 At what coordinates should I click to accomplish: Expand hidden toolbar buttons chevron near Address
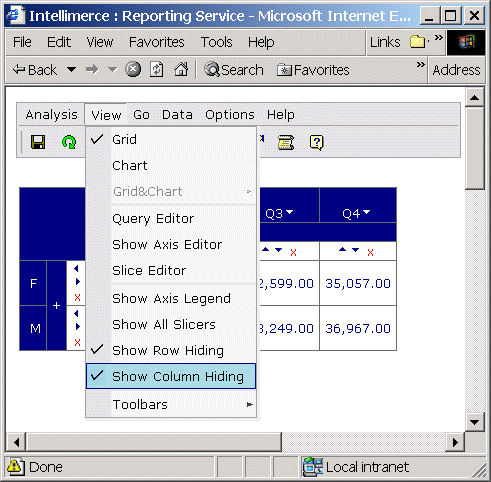tap(421, 64)
